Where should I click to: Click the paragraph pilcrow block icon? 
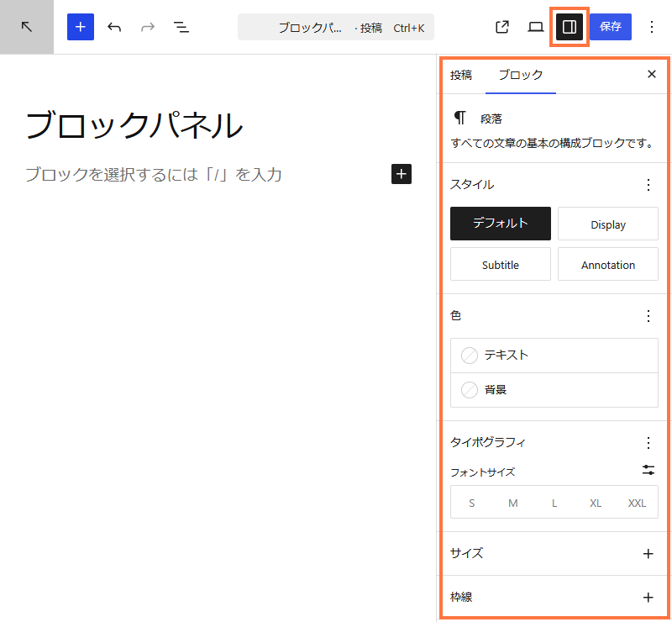[459, 118]
